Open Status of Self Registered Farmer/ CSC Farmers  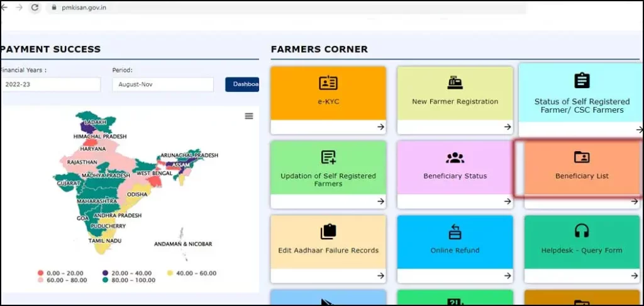pyautogui.click(x=582, y=106)
